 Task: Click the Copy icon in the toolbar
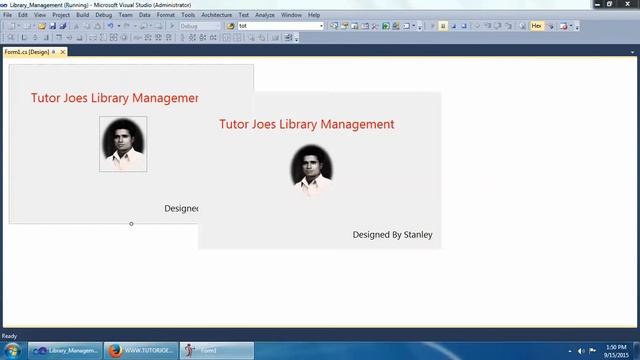87,26
